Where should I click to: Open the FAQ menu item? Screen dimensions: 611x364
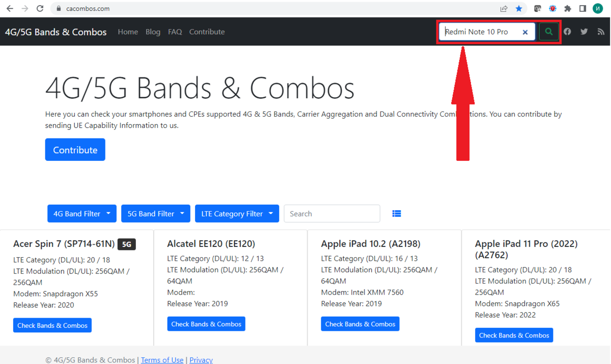(x=175, y=32)
